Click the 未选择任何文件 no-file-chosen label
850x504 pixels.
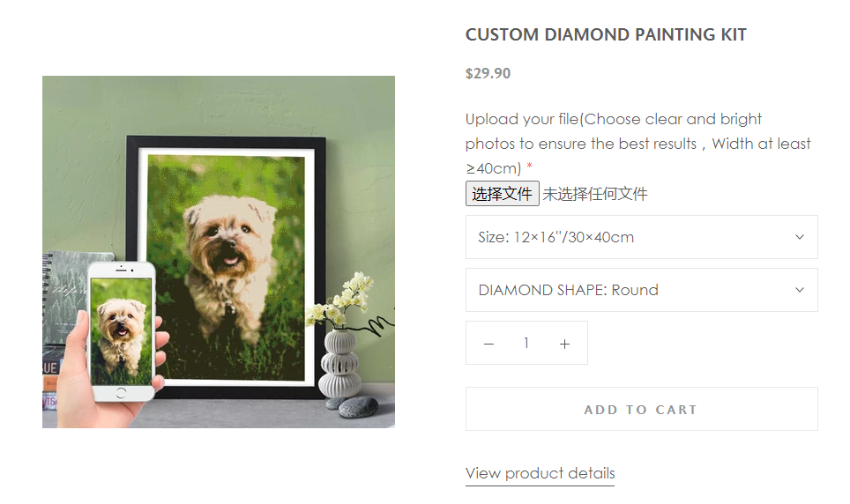pyautogui.click(x=594, y=194)
